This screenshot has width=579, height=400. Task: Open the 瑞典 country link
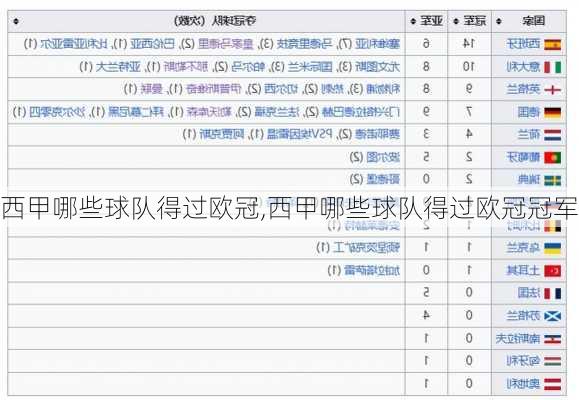(x=529, y=180)
